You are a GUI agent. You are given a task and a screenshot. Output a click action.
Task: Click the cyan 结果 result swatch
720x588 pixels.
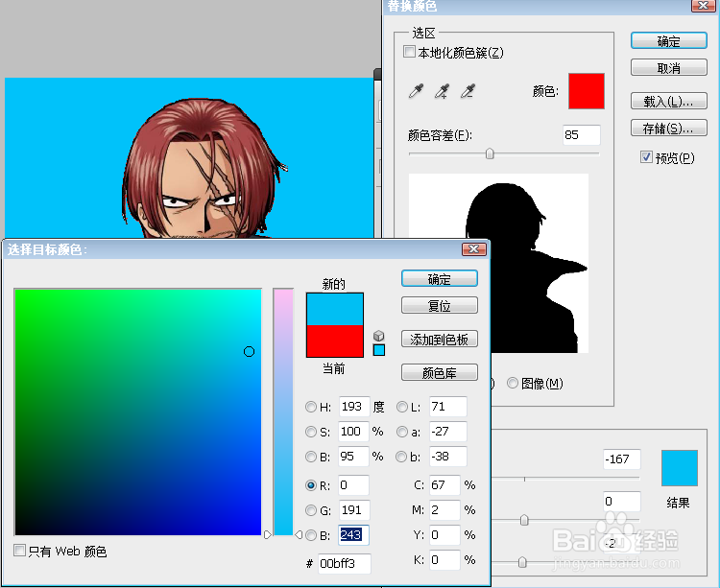click(x=680, y=468)
